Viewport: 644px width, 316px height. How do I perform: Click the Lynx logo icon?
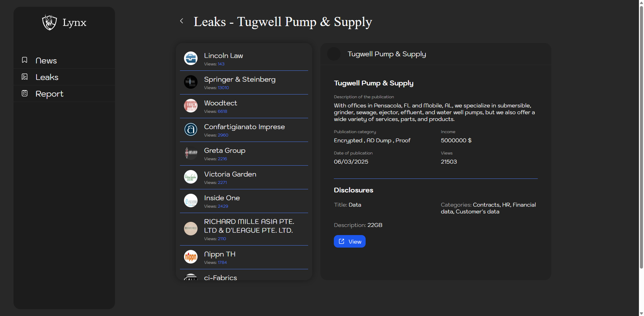[x=49, y=23]
